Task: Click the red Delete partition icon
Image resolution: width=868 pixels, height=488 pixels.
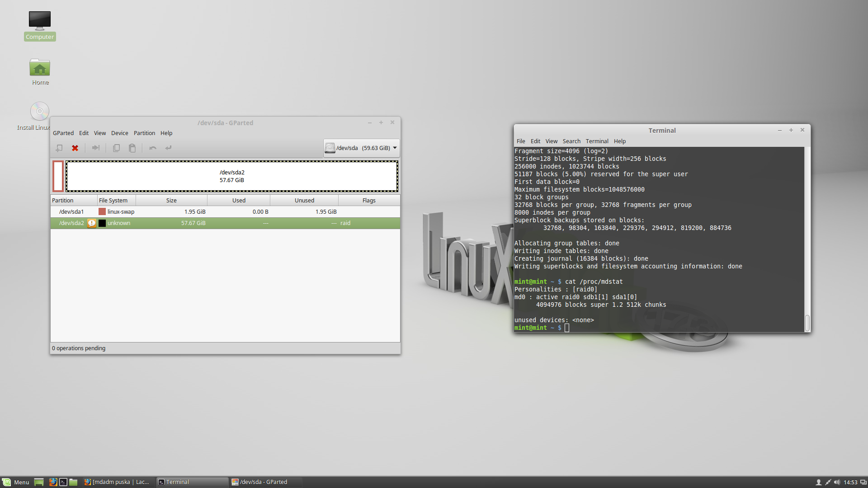Action: click(75, 148)
